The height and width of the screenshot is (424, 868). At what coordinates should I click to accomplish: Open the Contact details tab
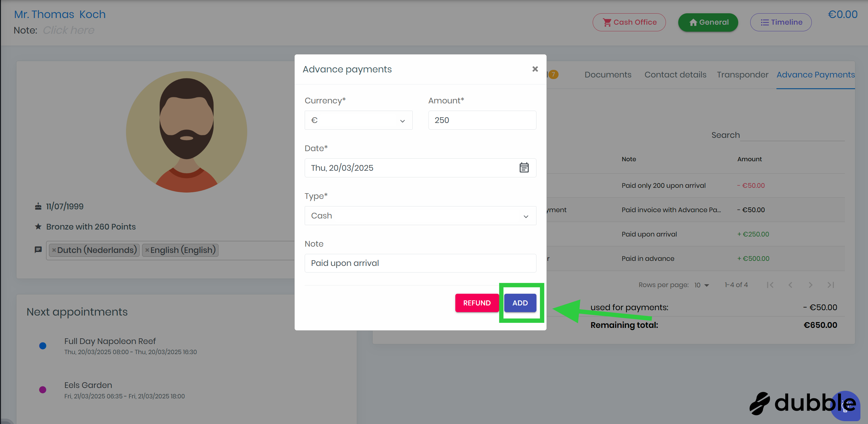675,75
